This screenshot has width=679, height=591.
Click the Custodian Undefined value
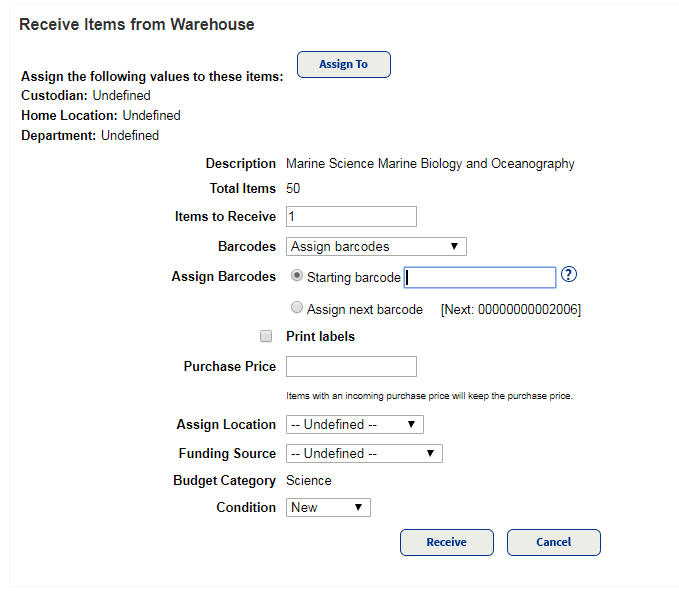(x=122, y=95)
